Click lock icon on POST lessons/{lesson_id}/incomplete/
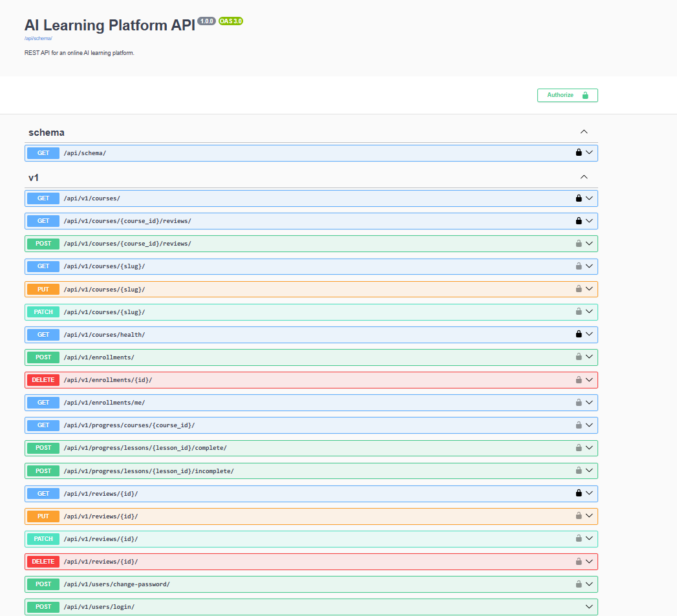The width and height of the screenshot is (677, 616). click(x=579, y=471)
